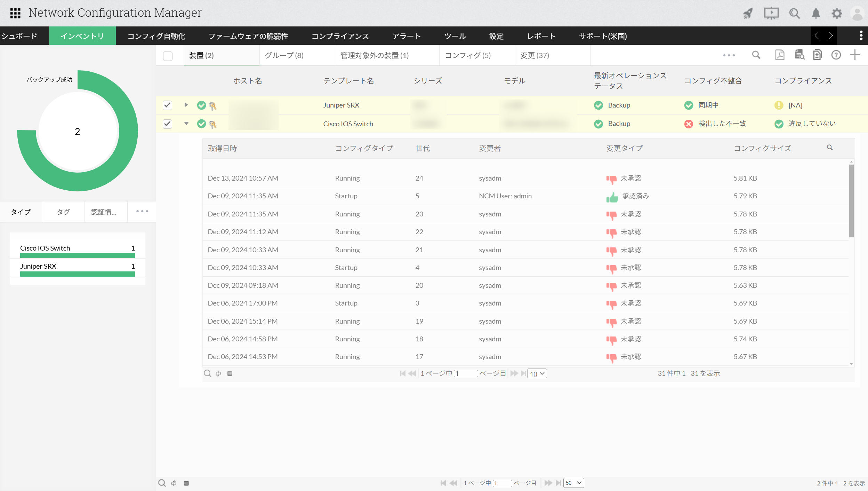Open the apps grid icon
The width and height of the screenshot is (868, 491).
(x=15, y=13)
